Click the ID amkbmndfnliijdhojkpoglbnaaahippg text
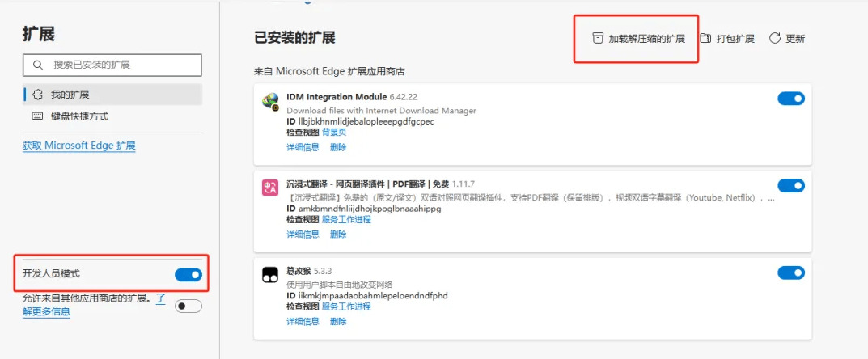 (x=370, y=209)
